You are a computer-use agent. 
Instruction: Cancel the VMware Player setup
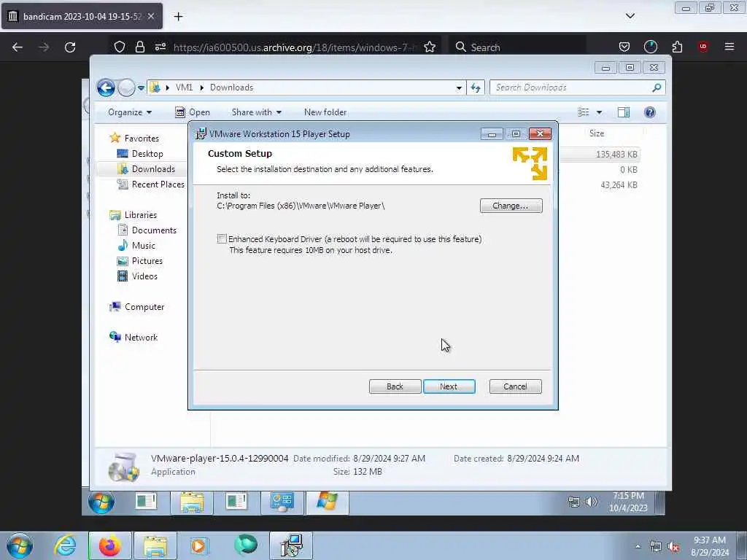[515, 386]
